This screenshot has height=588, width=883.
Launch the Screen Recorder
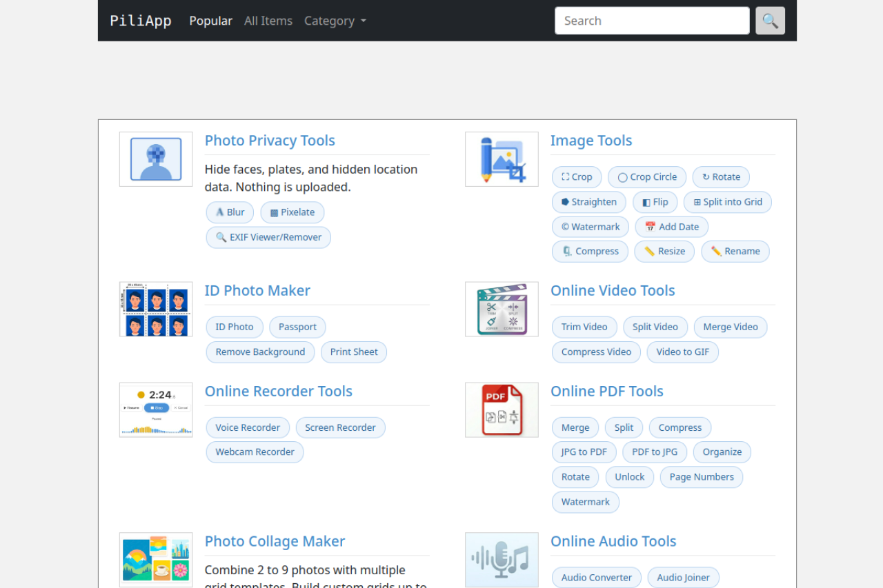[x=340, y=428]
